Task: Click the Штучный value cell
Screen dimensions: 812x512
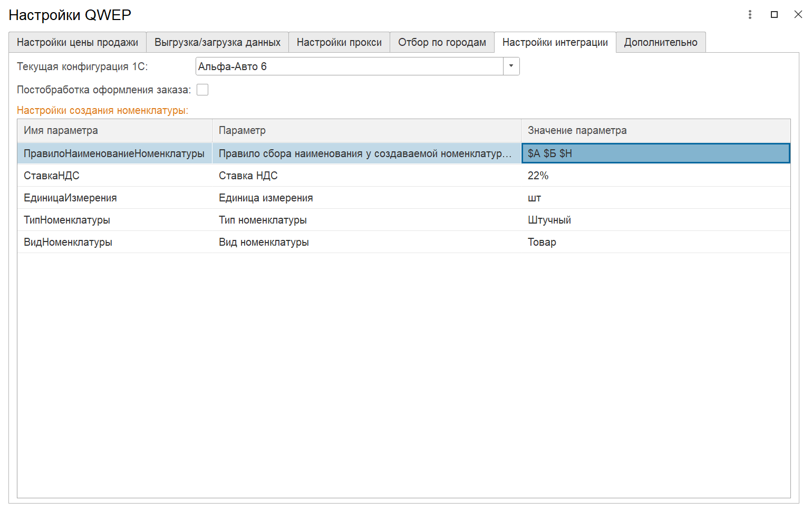Action: [x=655, y=220]
